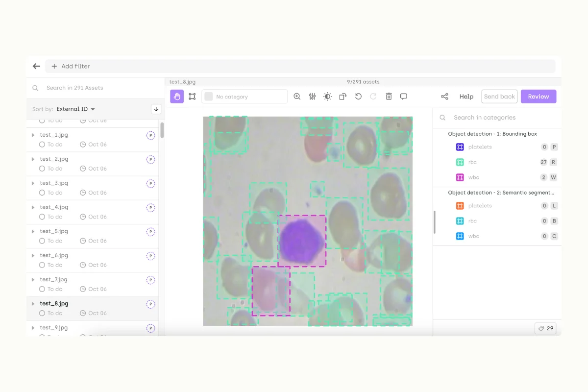
Task: Expand the test_7.jpg asset row
Action: [x=33, y=279]
